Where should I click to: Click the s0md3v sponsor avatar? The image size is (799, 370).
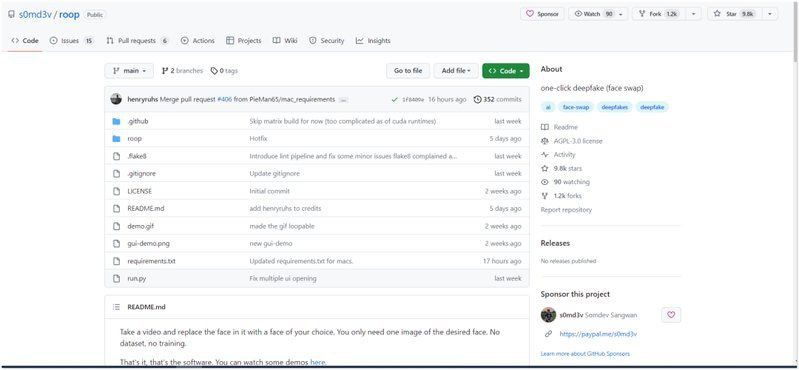coord(548,315)
